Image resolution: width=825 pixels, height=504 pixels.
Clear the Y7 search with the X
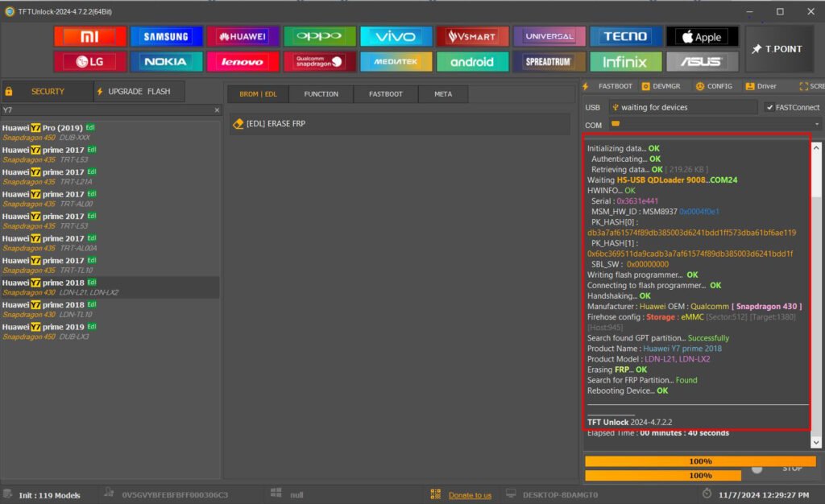tap(217, 109)
